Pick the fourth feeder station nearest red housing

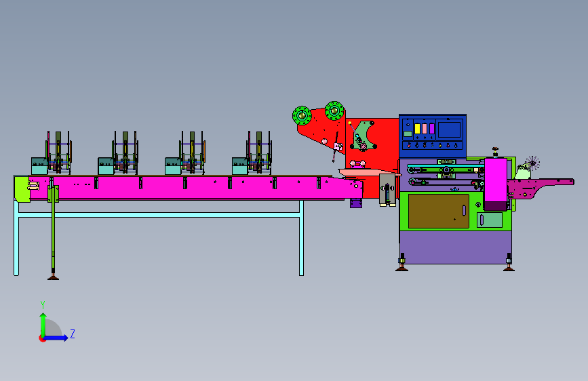252,153
